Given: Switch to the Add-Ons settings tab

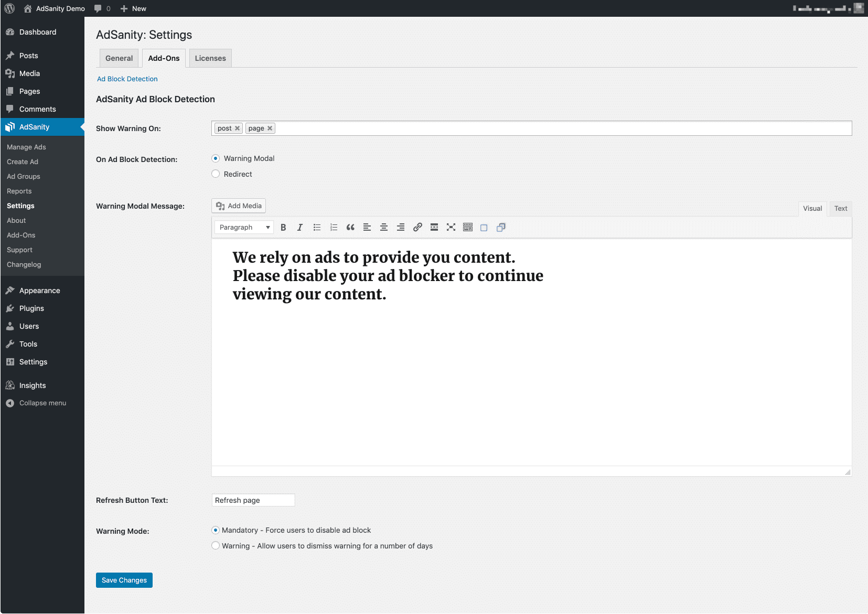Looking at the screenshot, I should tap(164, 58).
